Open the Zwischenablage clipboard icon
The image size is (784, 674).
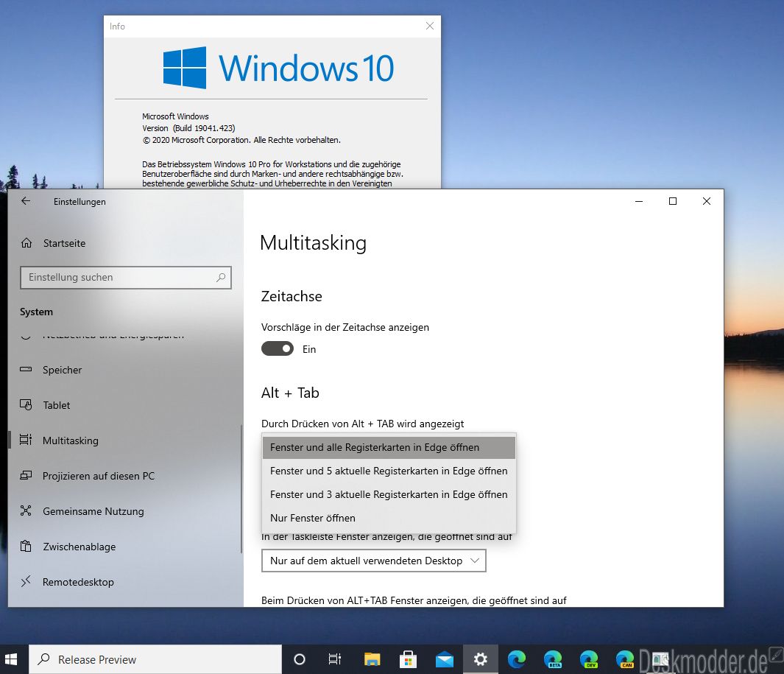[x=26, y=546]
